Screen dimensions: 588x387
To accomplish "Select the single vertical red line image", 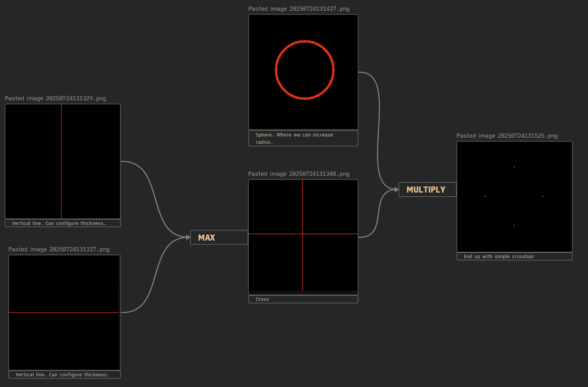I will [x=63, y=161].
